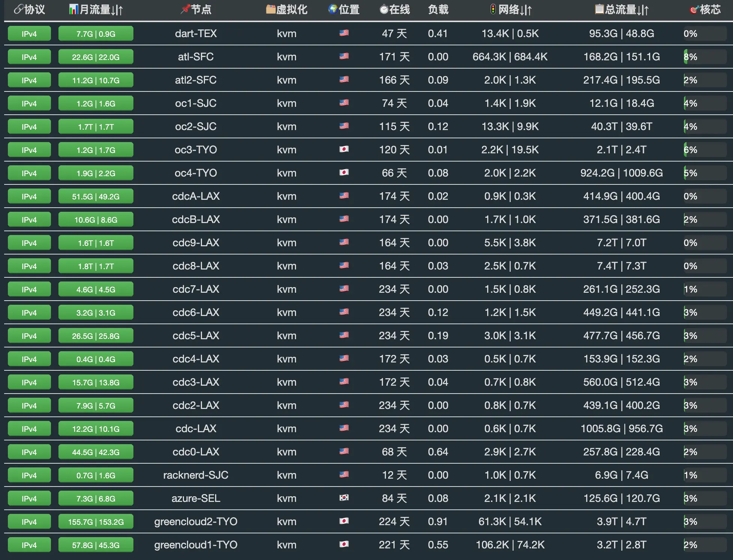Open the racknerd-SJC node row
This screenshot has height=560, width=733.
tap(196, 475)
